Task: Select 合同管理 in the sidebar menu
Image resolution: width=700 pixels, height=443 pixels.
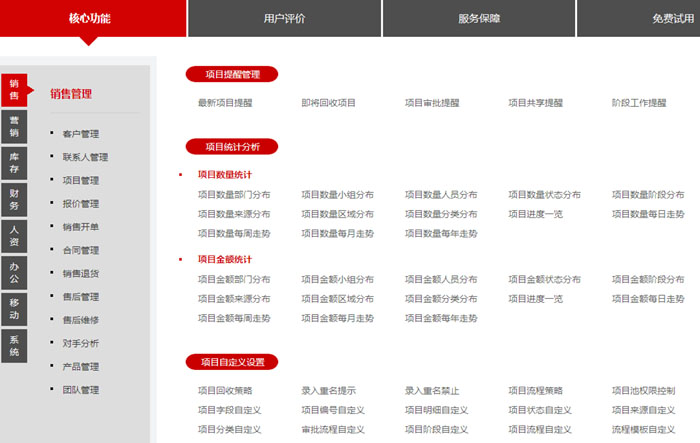Action: coord(80,250)
